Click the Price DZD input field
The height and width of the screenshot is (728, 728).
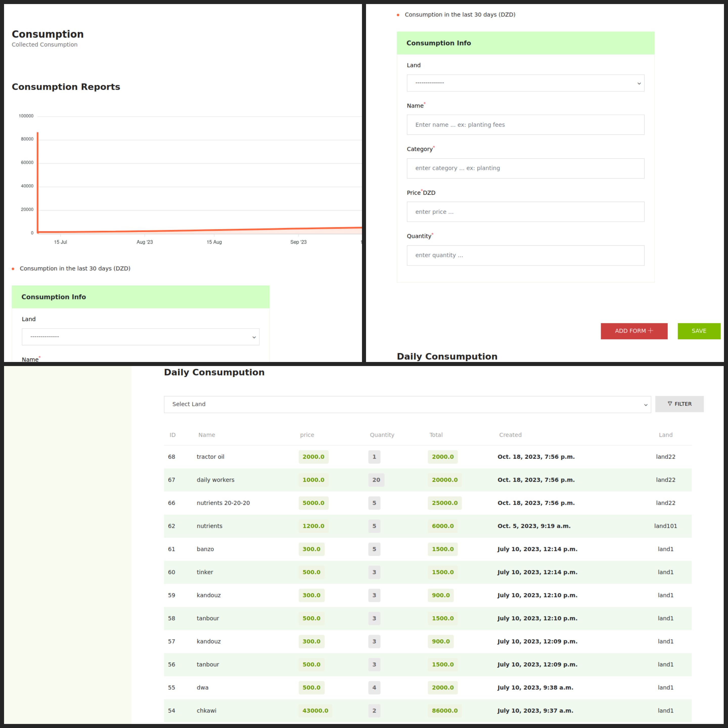click(x=525, y=212)
